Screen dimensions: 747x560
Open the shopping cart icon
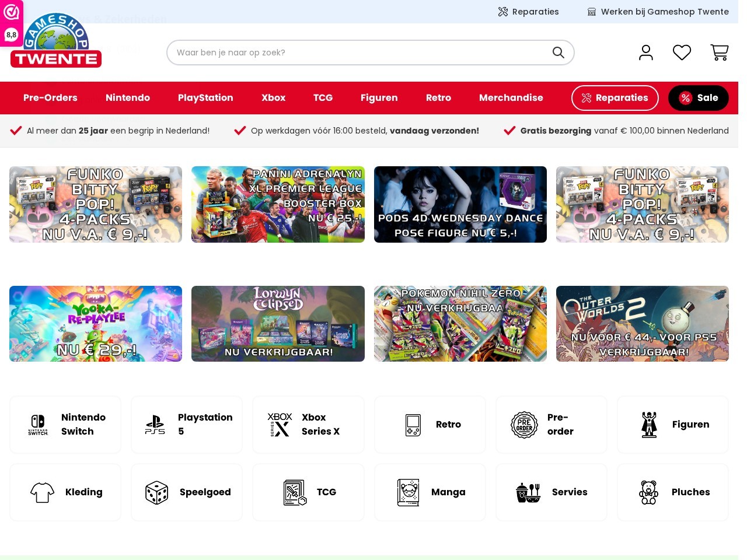[720, 52]
